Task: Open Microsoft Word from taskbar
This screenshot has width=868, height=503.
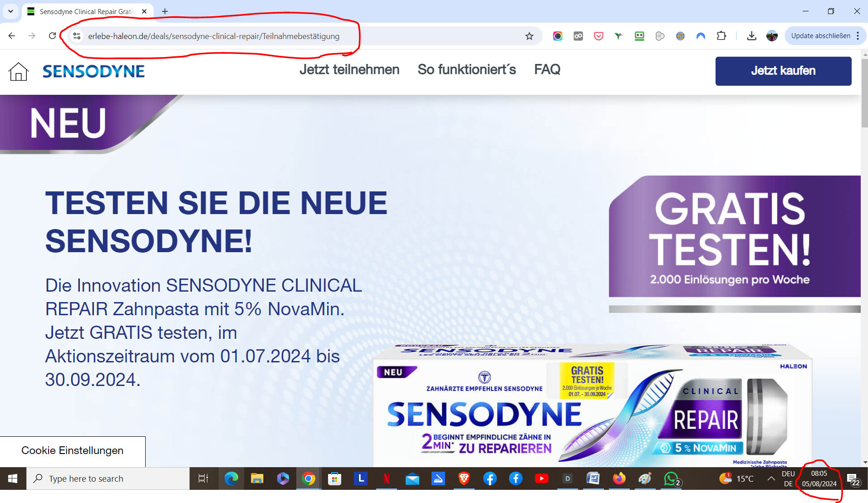Action: pos(593,479)
